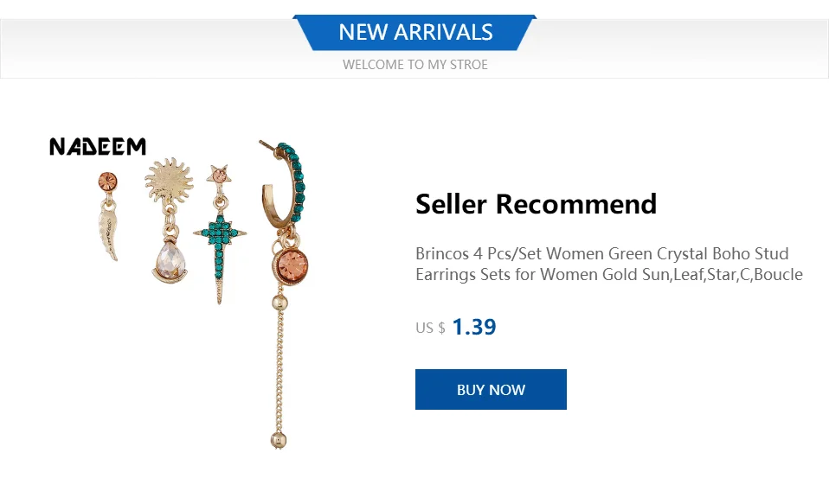Click the round orange crystal on the hoop earring
The height and width of the screenshot is (504, 829).
(292, 262)
